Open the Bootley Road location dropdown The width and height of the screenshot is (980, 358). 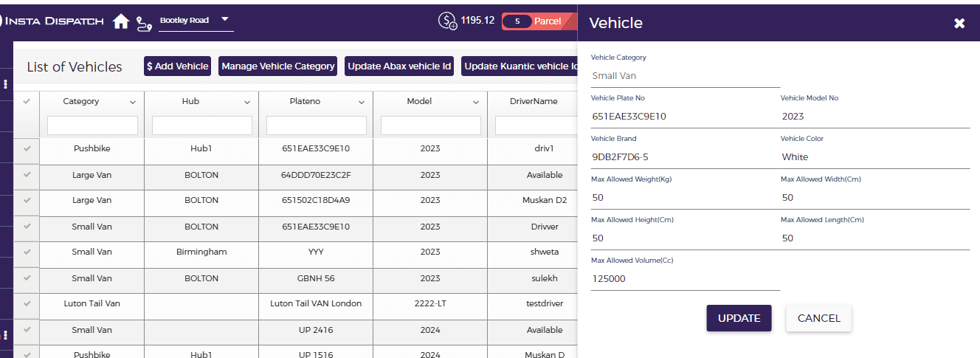pyautogui.click(x=196, y=21)
